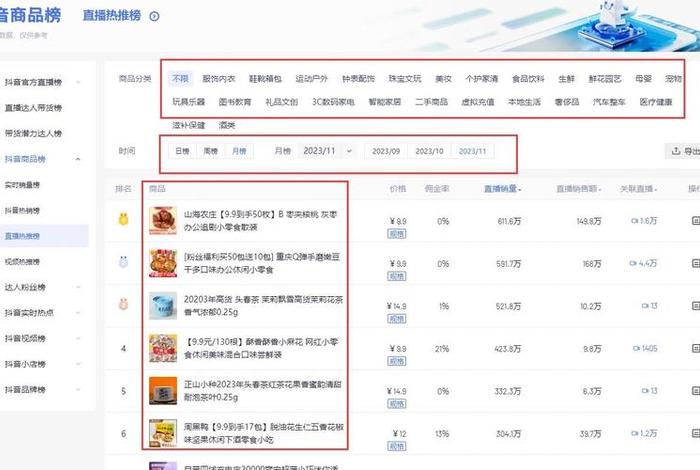This screenshot has height=470, width=700.
Task: Filter by the 3C数码家电 category
Action: 333,102
